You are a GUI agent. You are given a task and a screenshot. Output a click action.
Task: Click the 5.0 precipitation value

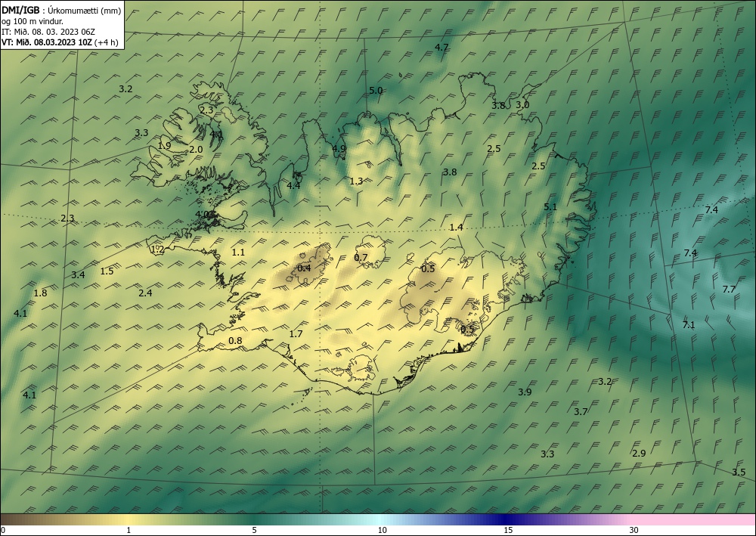tap(376, 91)
